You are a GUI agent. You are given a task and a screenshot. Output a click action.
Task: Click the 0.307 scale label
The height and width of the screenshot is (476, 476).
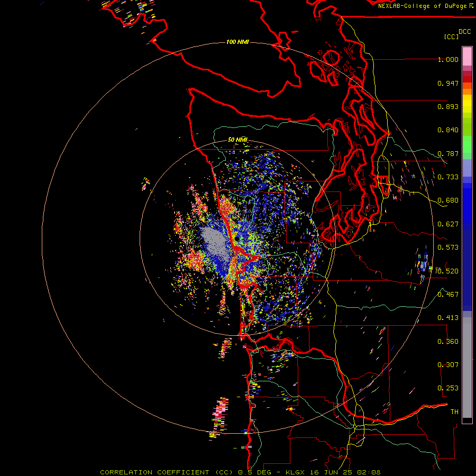(448, 365)
